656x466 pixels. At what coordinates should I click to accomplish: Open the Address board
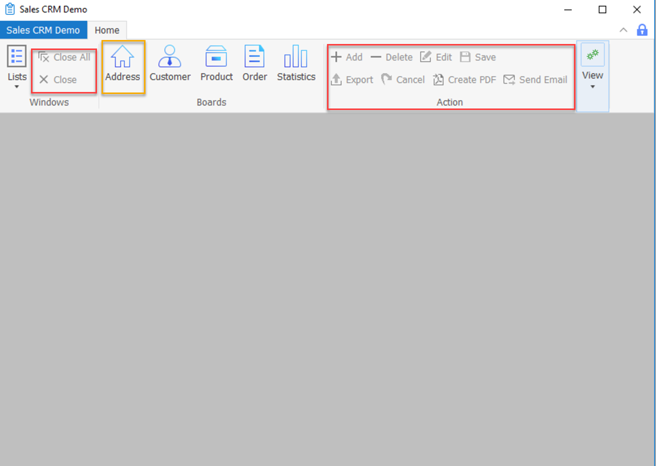pos(122,64)
